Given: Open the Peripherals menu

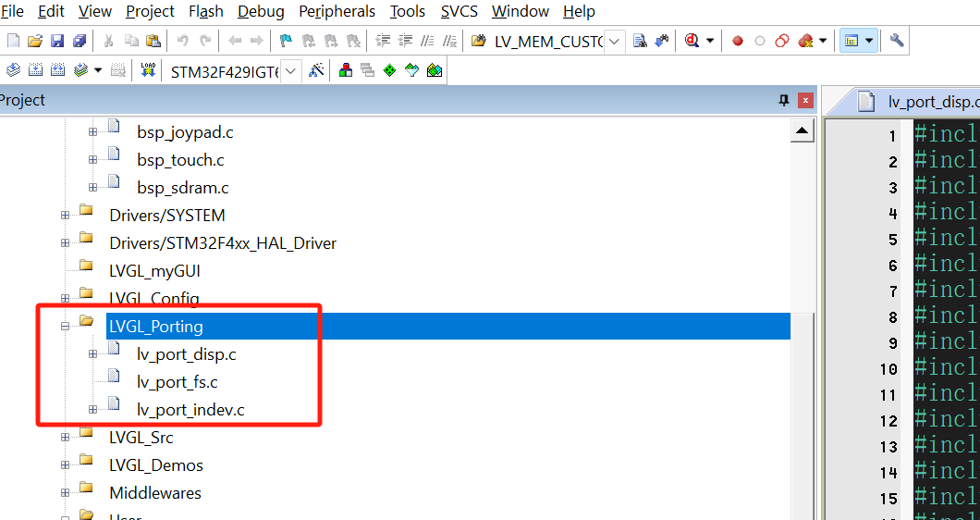Looking at the screenshot, I should pos(337,11).
